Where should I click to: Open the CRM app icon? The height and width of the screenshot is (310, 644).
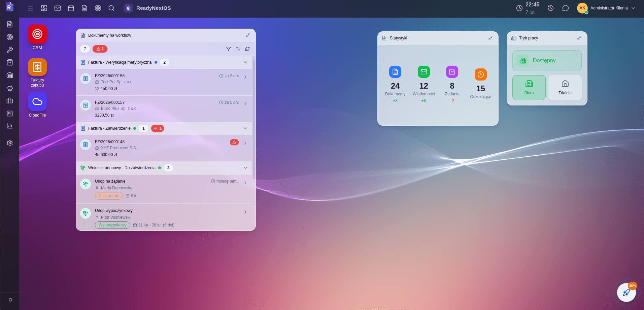pyautogui.click(x=37, y=34)
